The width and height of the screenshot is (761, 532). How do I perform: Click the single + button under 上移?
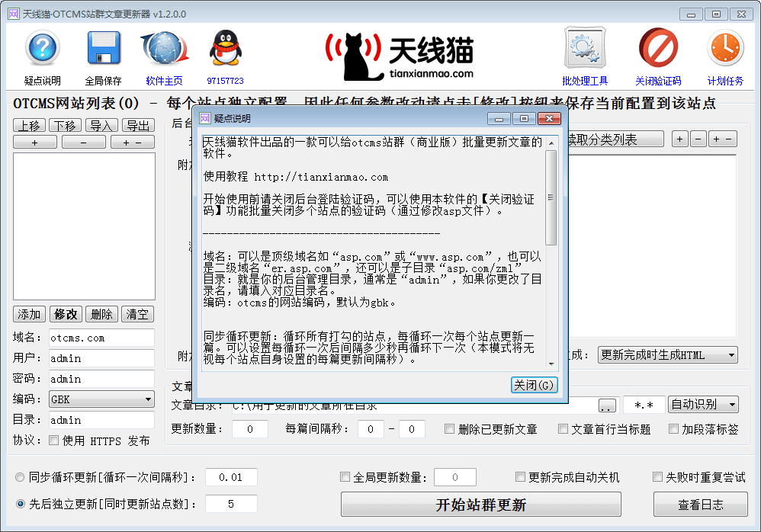(35, 143)
